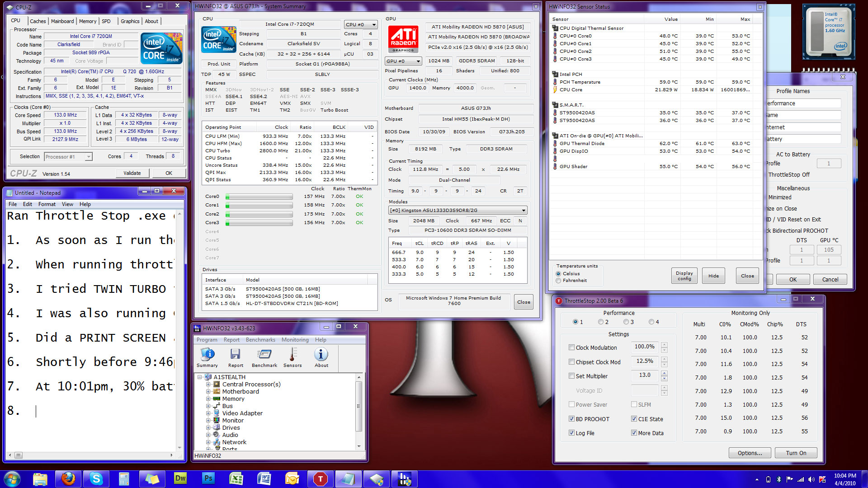
Task: Launch Photoshop from the taskbar
Action: [208, 479]
